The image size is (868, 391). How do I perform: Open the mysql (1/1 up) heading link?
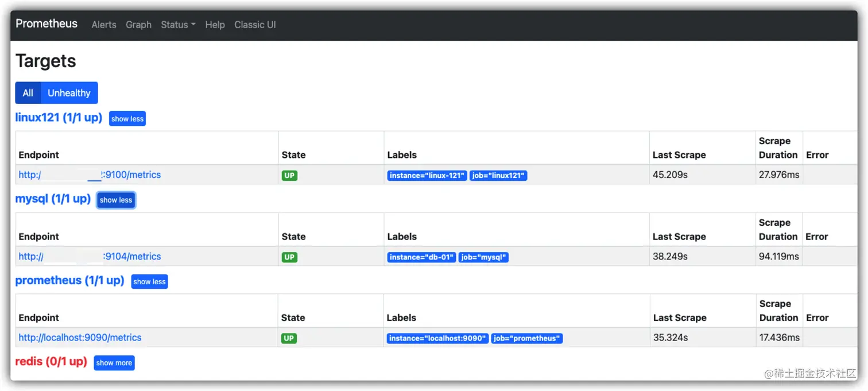[53, 199]
